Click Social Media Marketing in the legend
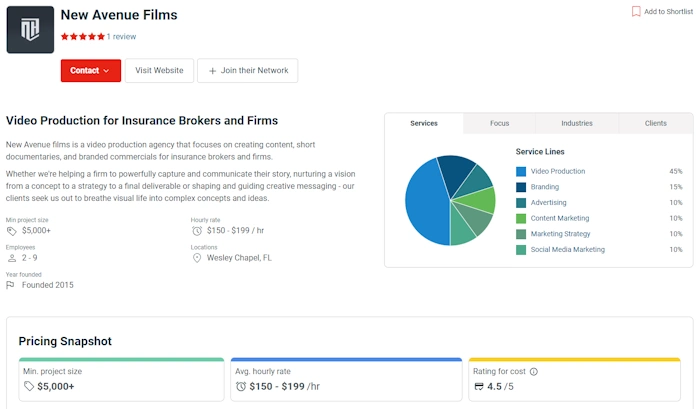The image size is (700, 409). (x=567, y=249)
